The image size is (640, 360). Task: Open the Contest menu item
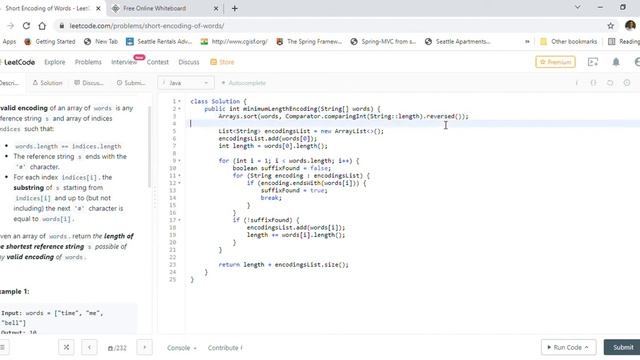coord(158,62)
